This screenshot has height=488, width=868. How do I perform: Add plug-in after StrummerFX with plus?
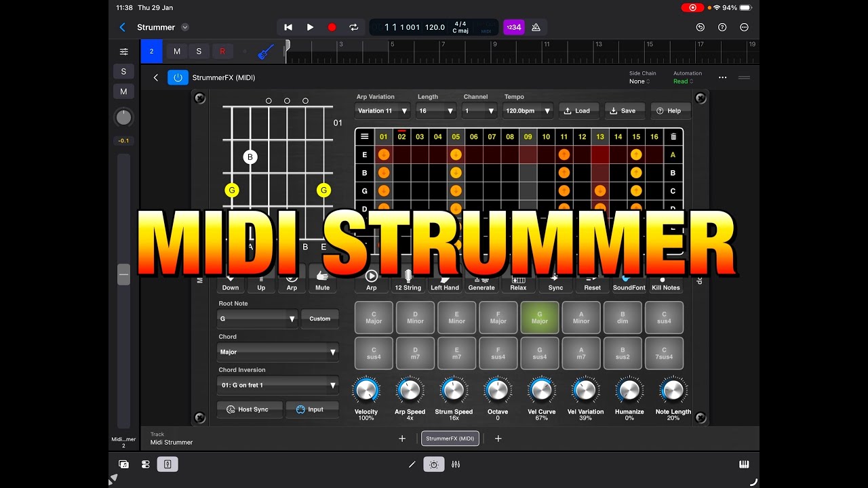coord(498,439)
